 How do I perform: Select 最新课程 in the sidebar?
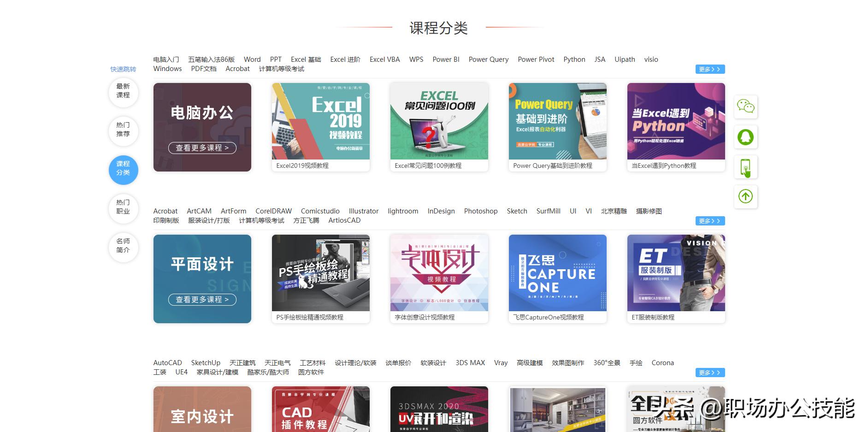coord(123,93)
